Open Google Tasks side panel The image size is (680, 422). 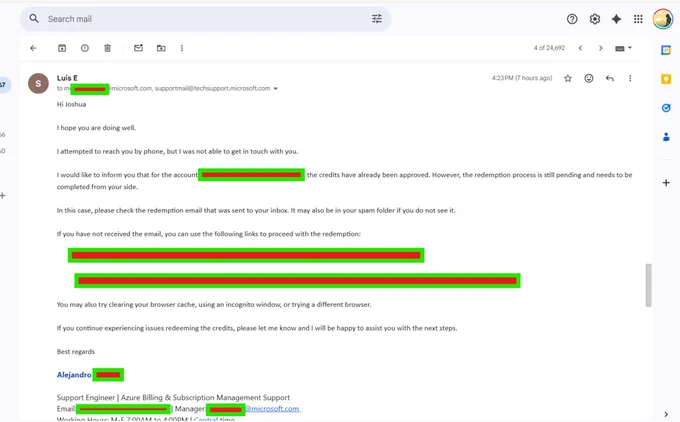666,108
